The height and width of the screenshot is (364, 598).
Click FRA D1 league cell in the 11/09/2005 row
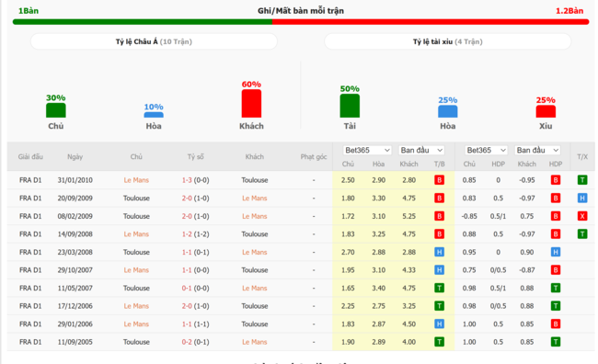click(30, 342)
